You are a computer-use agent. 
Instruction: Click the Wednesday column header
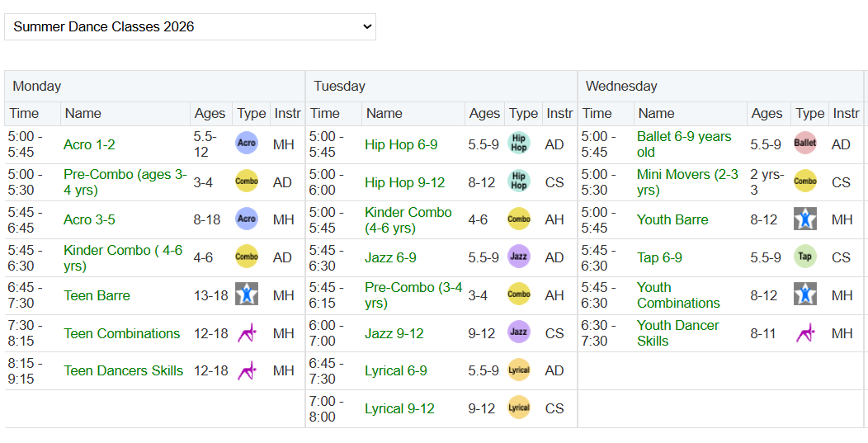tap(621, 86)
